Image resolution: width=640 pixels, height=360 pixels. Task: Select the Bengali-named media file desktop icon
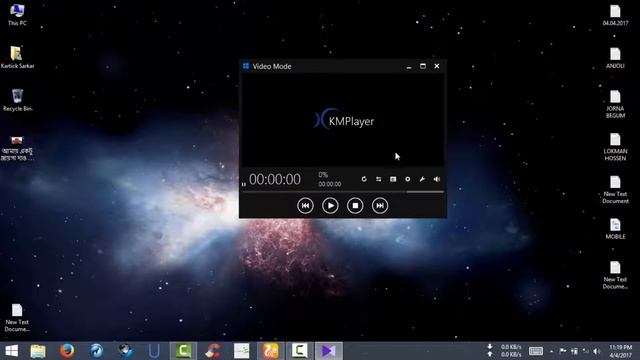[x=17, y=149]
